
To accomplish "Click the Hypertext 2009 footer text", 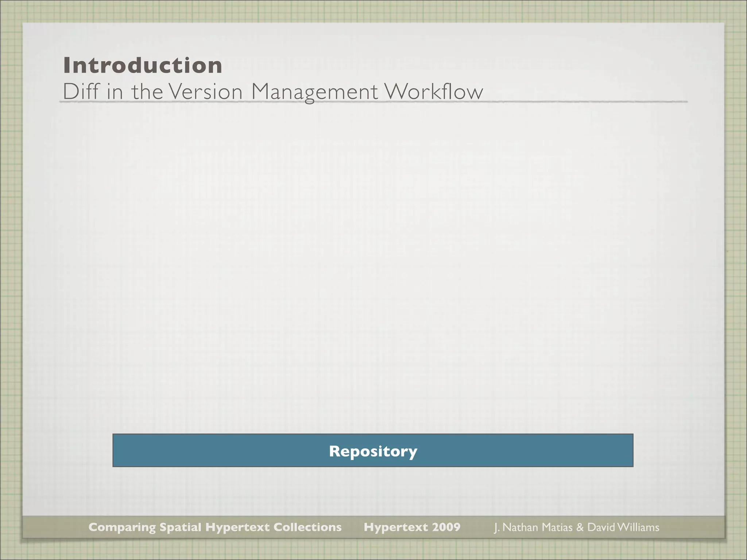I will (412, 527).
